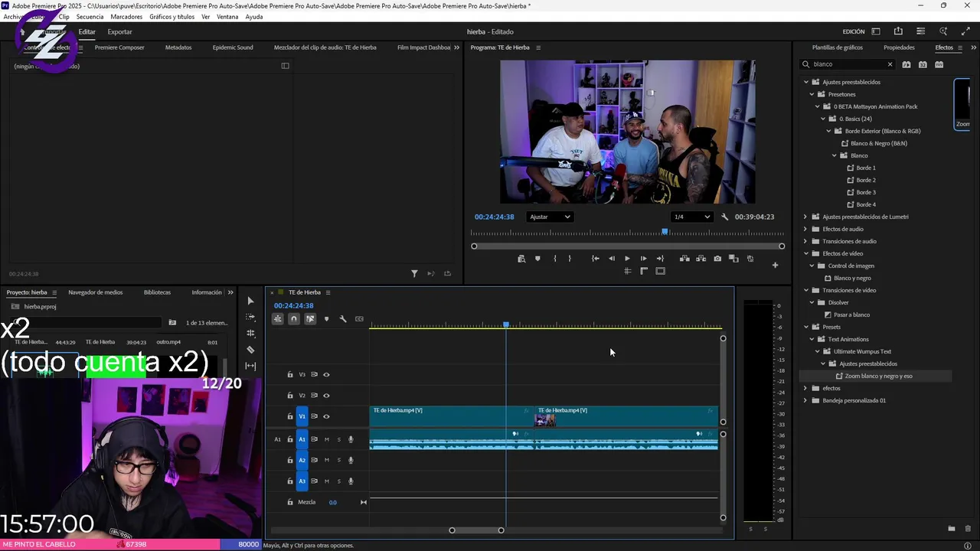
Task: Click the accelerated effects filter icon
Action: pos(906,64)
